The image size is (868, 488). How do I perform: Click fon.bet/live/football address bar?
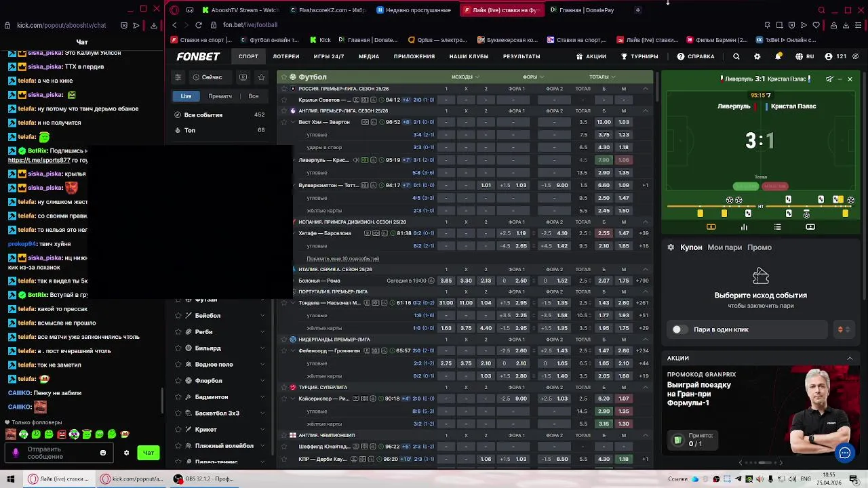click(x=250, y=25)
